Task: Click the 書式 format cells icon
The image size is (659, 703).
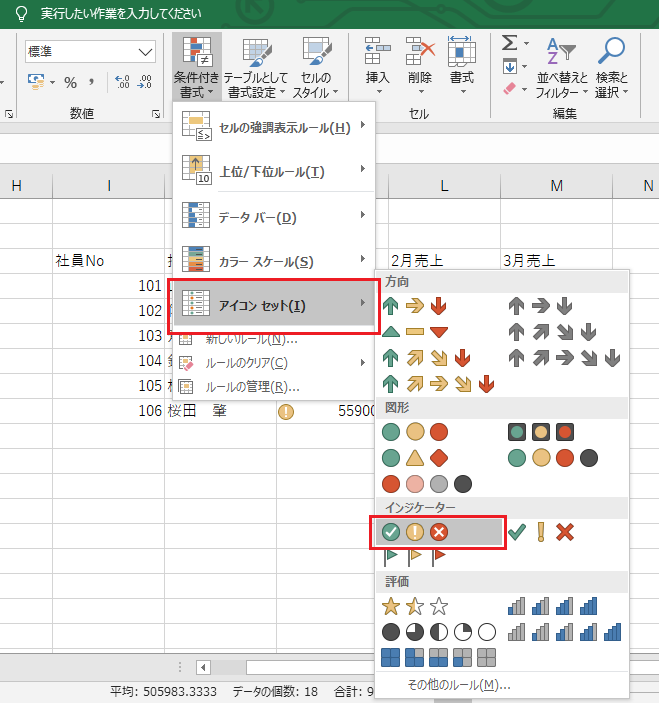Action: 462,51
